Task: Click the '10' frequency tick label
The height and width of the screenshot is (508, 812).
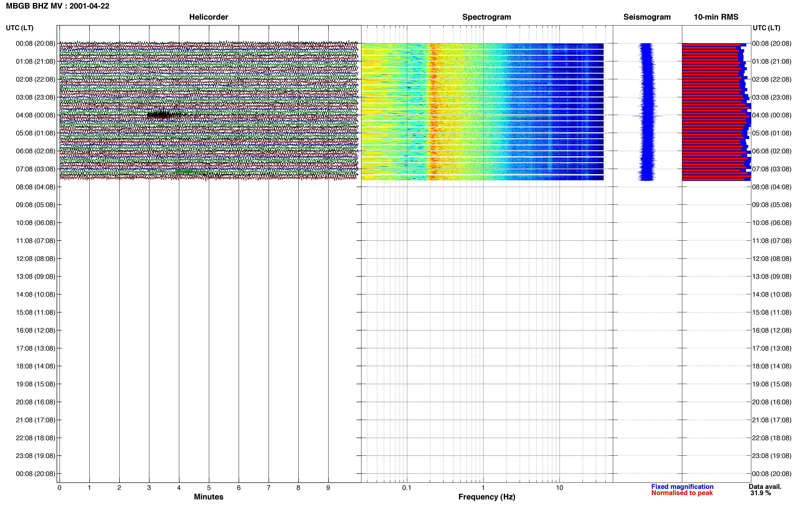Action: [559, 487]
